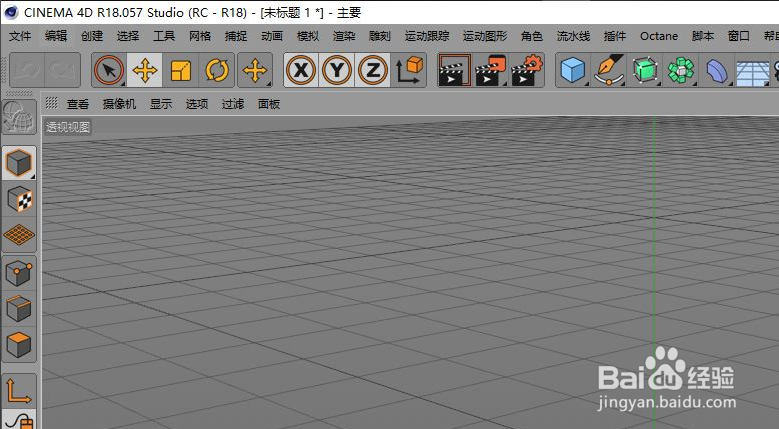
Task: Open viewport 摄像机 menu
Action: (119, 104)
